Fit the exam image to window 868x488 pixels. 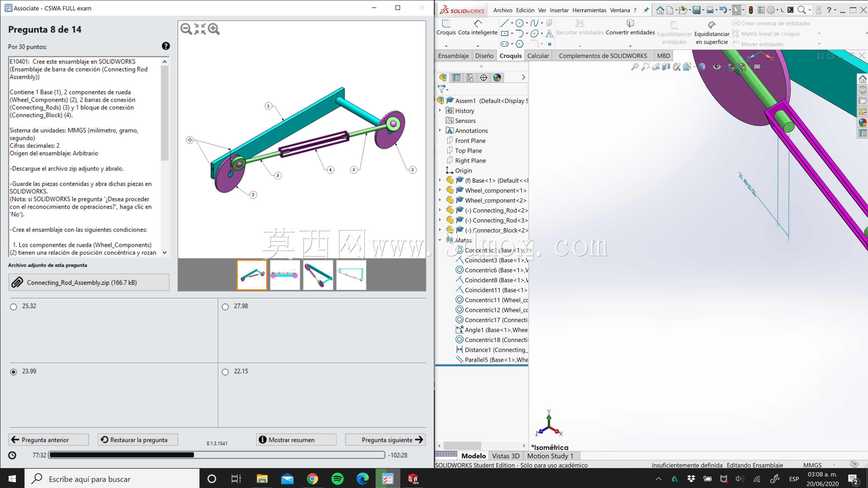pyautogui.click(x=200, y=29)
